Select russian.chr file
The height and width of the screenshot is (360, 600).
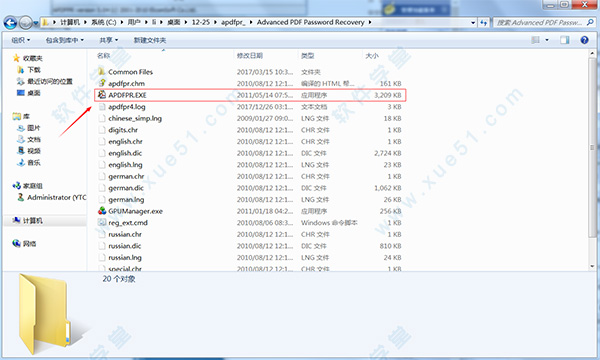[125, 234]
